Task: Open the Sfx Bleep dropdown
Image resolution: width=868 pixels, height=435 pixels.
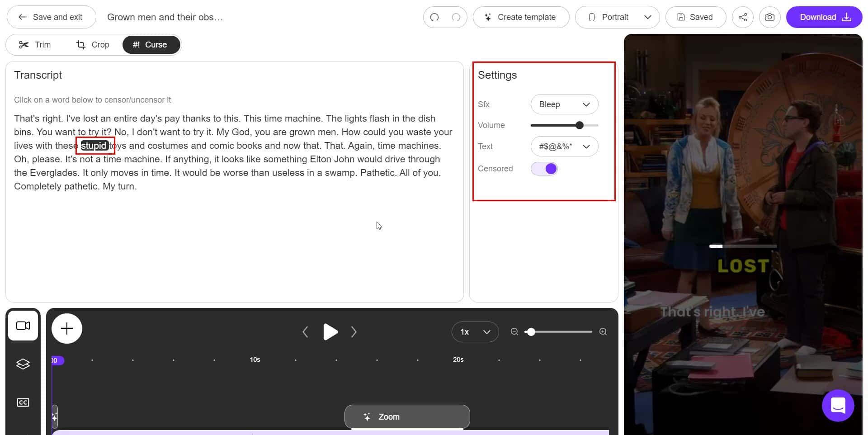Action: coord(564,104)
